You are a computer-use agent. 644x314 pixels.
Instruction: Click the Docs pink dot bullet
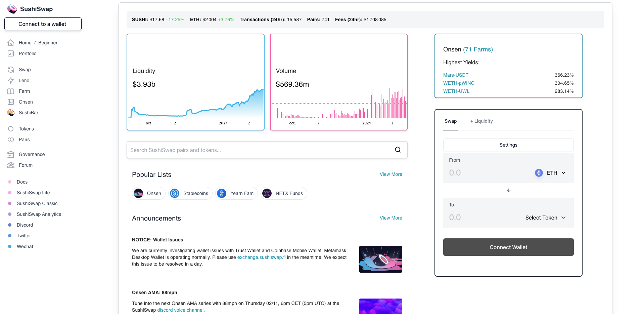[x=10, y=182]
